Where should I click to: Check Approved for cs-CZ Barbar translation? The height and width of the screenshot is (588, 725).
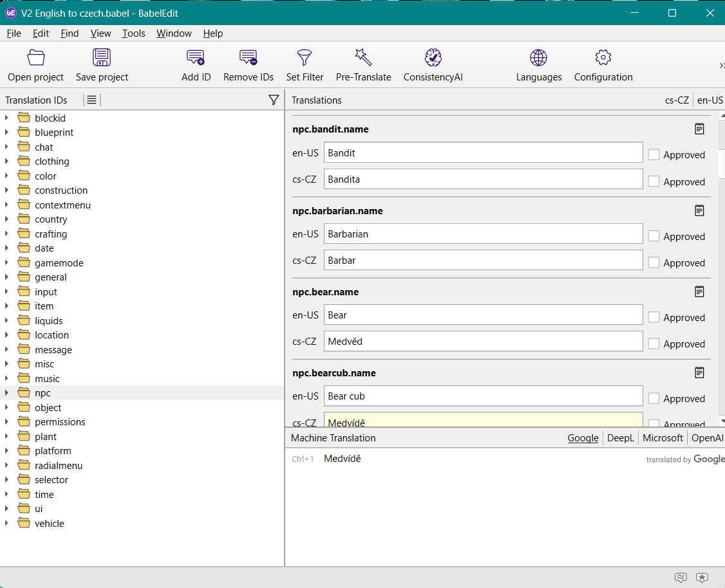[x=654, y=263]
